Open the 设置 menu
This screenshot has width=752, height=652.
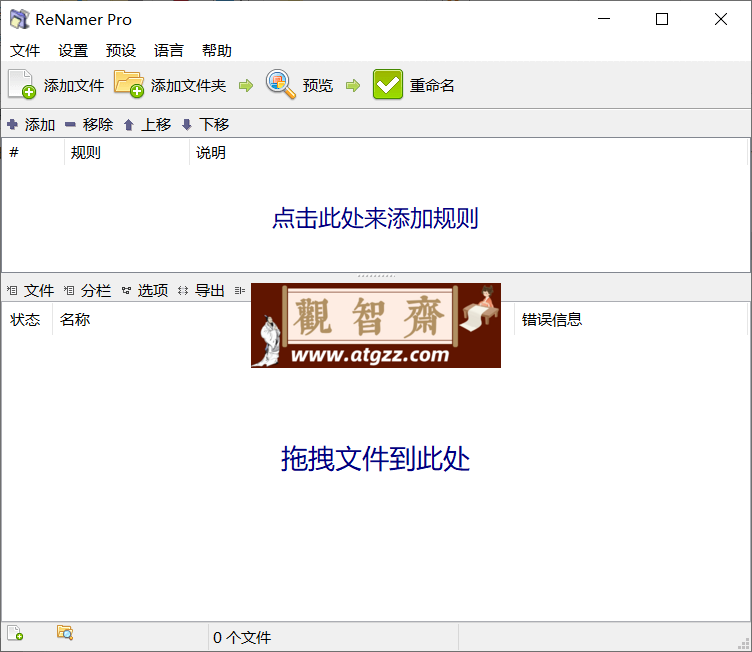point(73,50)
